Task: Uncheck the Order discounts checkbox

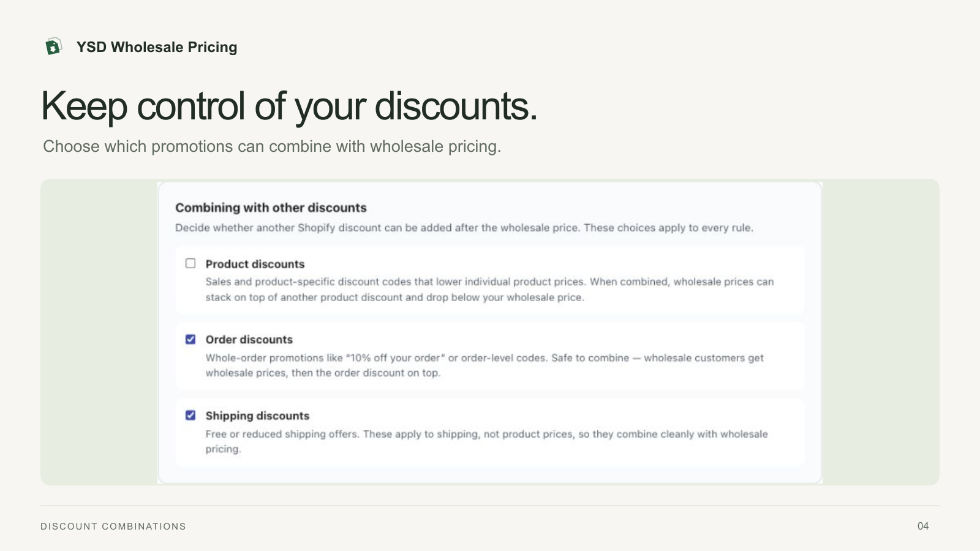Action: pos(190,339)
